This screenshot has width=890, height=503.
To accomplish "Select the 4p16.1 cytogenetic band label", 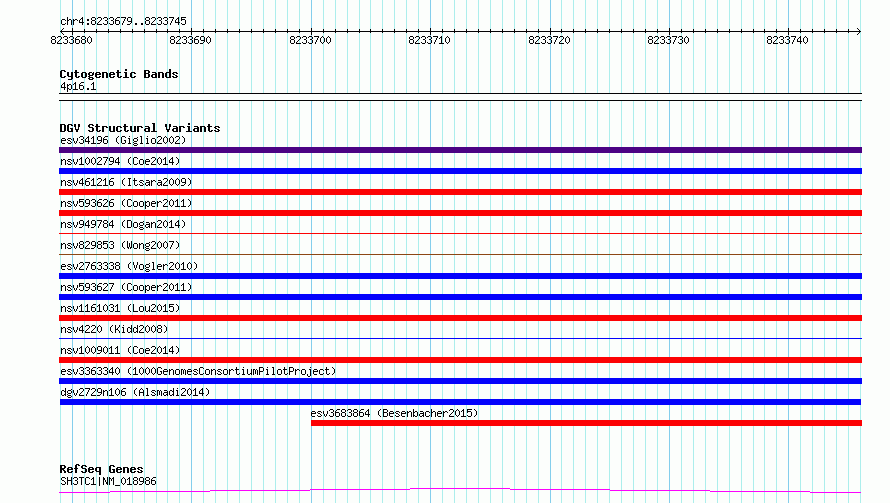I will (78, 86).
